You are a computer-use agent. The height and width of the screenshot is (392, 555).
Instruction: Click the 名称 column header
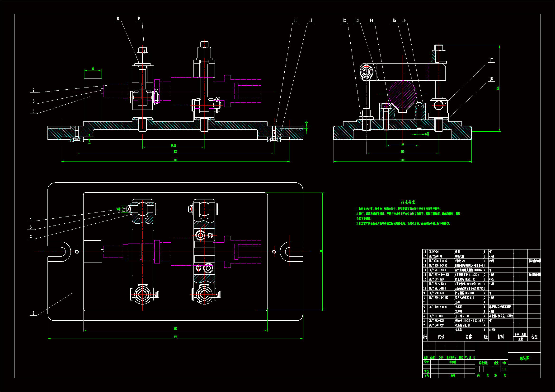(x=468, y=337)
